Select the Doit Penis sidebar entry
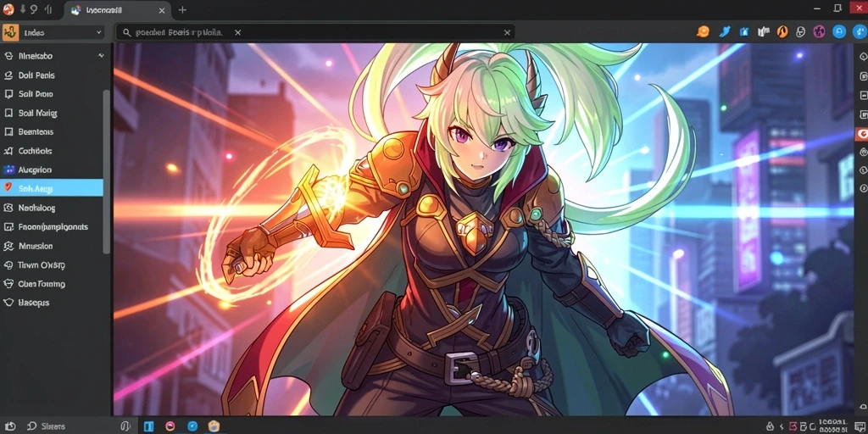 point(52,75)
